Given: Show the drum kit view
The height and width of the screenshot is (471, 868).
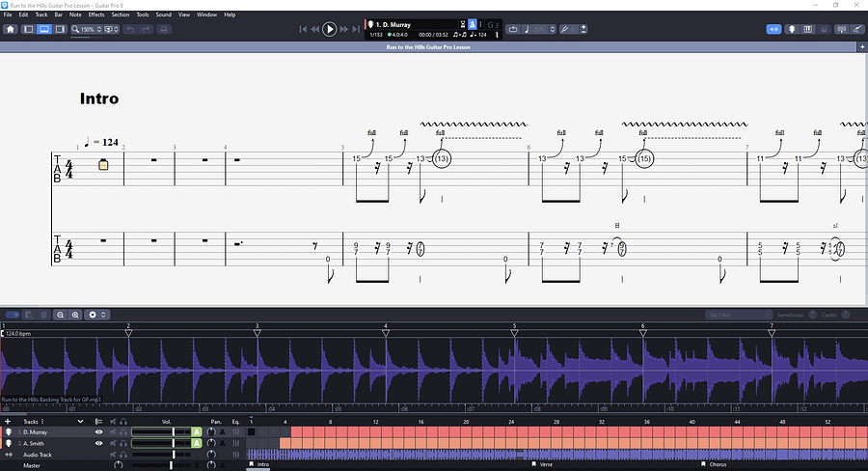Looking at the screenshot, I should pyautogui.click(x=824, y=29).
